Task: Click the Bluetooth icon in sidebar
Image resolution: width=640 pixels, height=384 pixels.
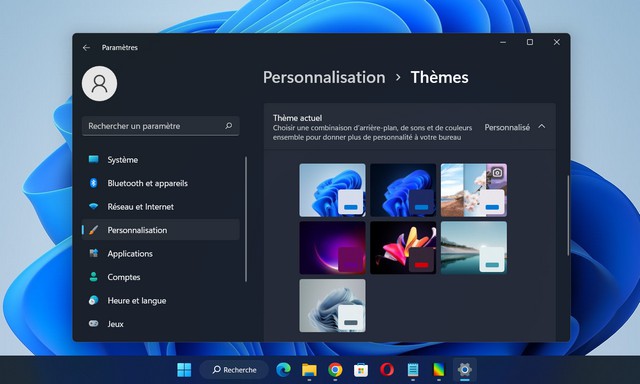Action: 93,183
